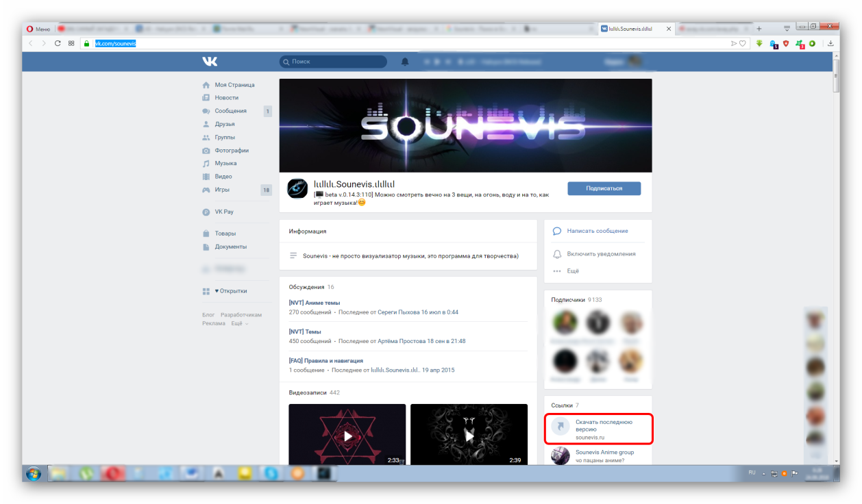Go to Группы section
This screenshot has height=504, width=862.
pyautogui.click(x=225, y=137)
